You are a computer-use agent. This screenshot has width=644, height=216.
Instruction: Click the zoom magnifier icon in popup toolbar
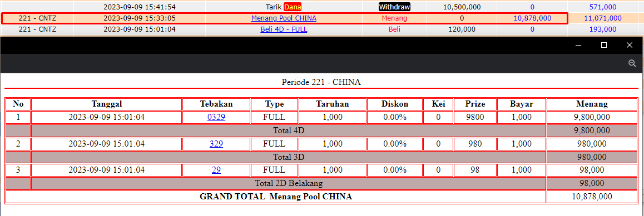tap(632, 63)
